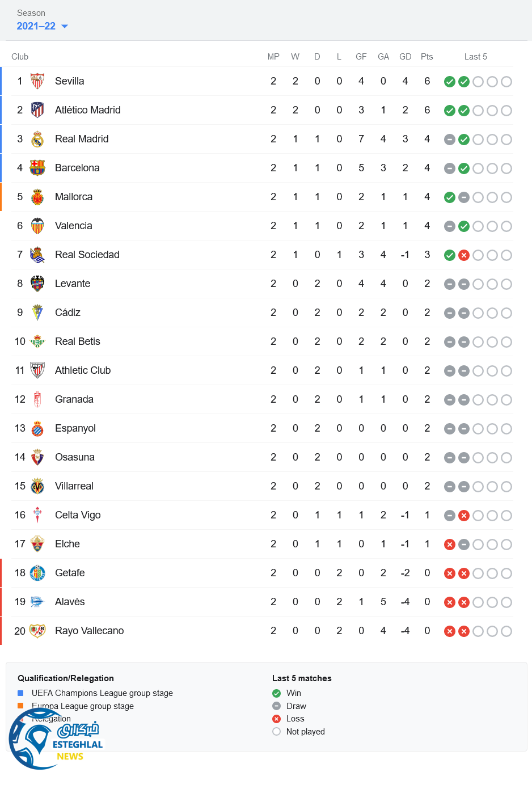
Task: Open the Rayo Vallecano team link
Action: (89, 631)
